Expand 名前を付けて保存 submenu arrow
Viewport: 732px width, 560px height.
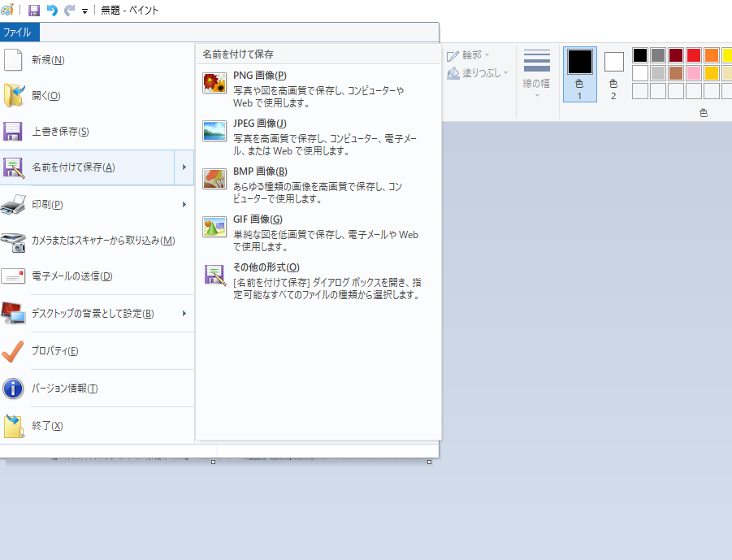[x=184, y=167]
